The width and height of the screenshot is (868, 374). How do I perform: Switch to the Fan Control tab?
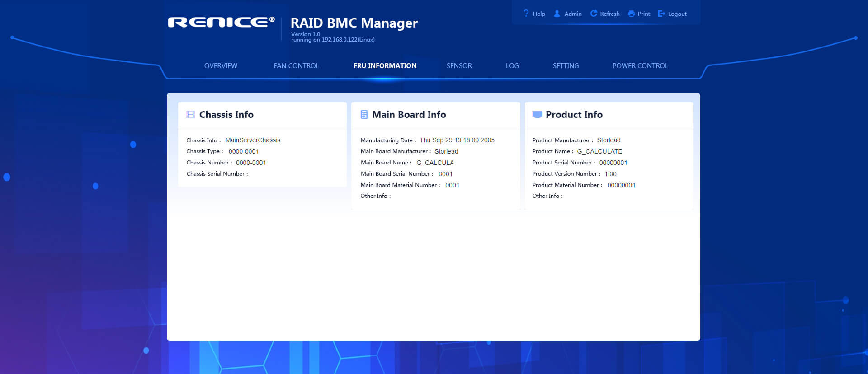tap(296, 66)
